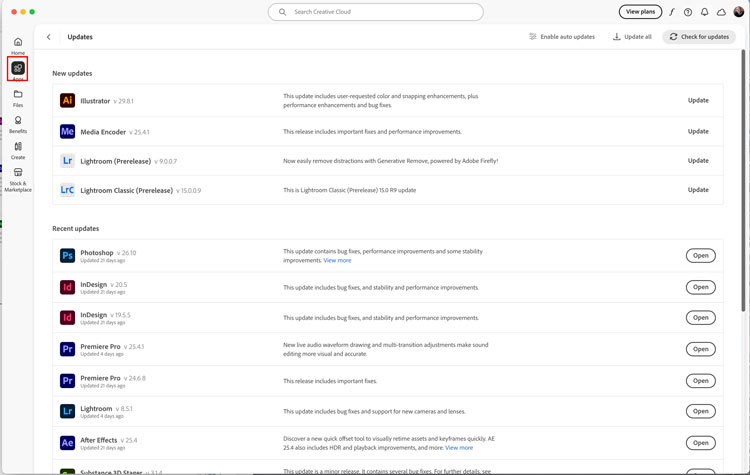The image size is (750, 475).
Task: Update Lightroom Classic (Prerelease)
Action: pyautogui.click(x=698, y=190)
